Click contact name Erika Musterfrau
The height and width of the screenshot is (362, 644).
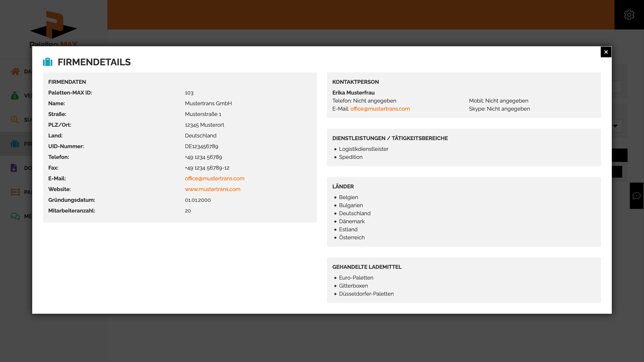click(x=354, y=93)
